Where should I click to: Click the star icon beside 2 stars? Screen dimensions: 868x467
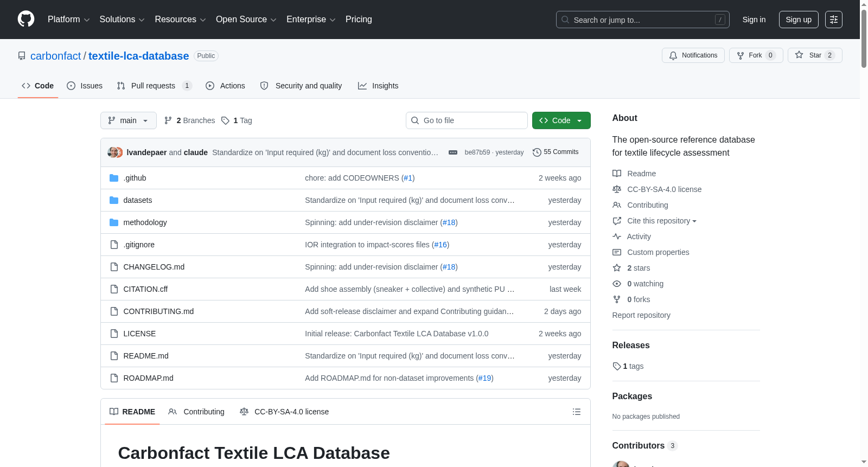coord(617,268)
